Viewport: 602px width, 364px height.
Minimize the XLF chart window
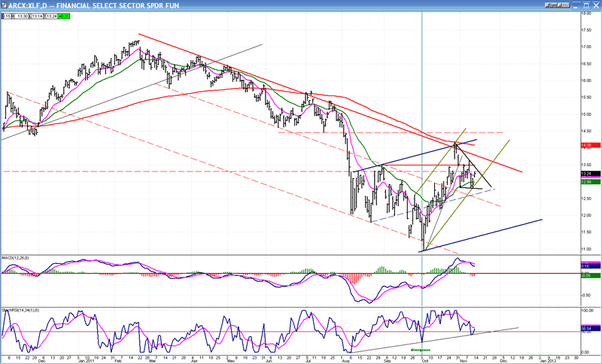576,5
